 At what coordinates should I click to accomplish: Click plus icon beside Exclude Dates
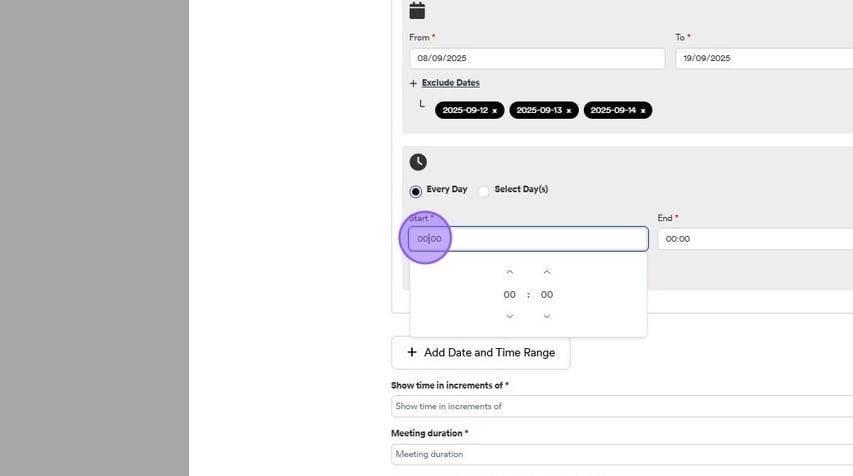click(x=413, y=83)
